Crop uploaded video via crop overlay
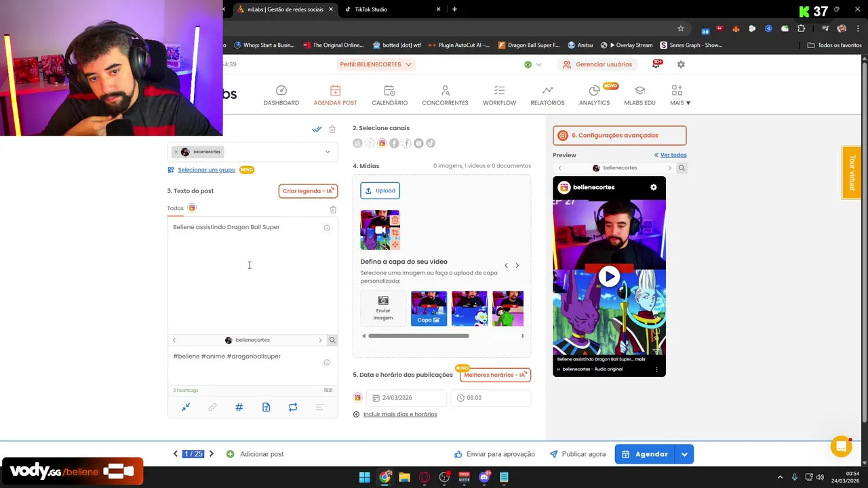 pos(395,232)
